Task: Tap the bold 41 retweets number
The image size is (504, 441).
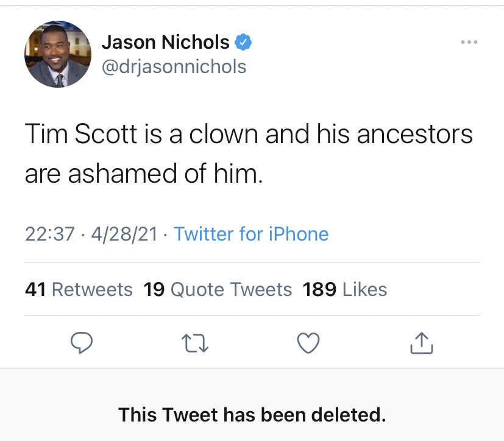Action: pyautogui.click(x=35, y=289)
